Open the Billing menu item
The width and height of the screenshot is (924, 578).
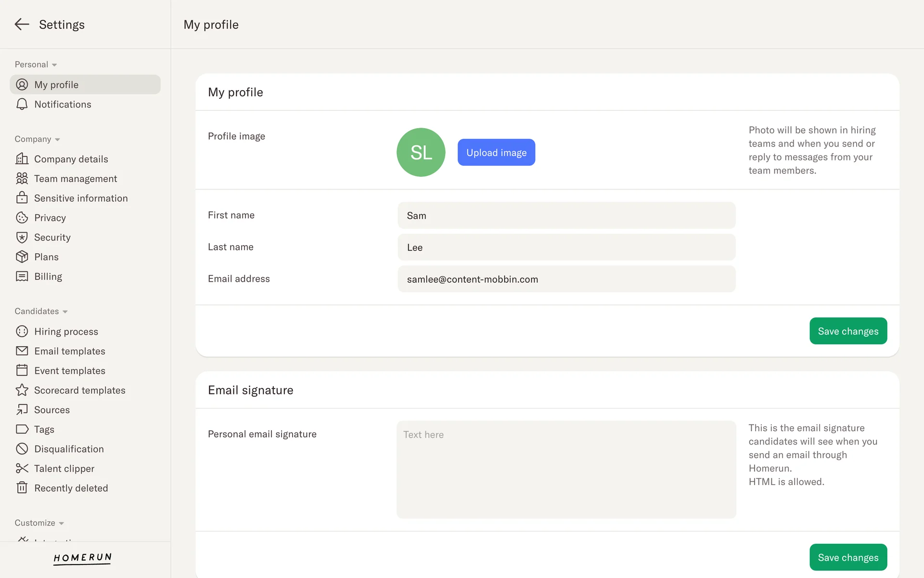[x=48, y=276]
